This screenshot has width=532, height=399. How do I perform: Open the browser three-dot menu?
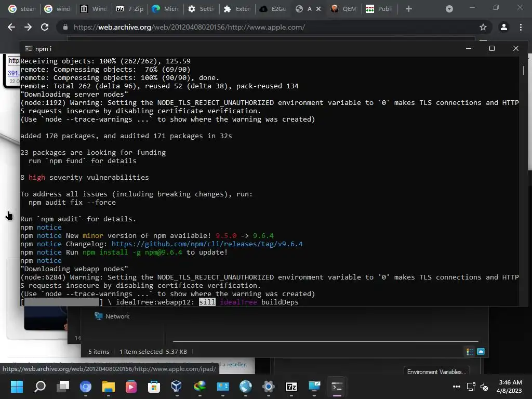(x=521, y=27)
